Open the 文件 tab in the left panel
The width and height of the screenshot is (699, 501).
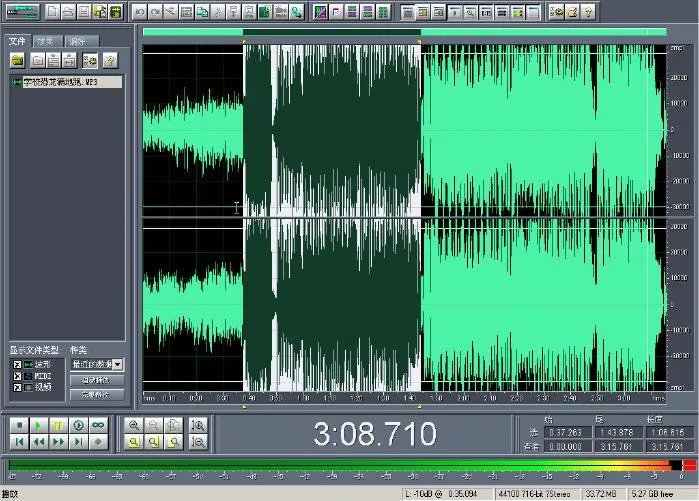click(17, 41)
